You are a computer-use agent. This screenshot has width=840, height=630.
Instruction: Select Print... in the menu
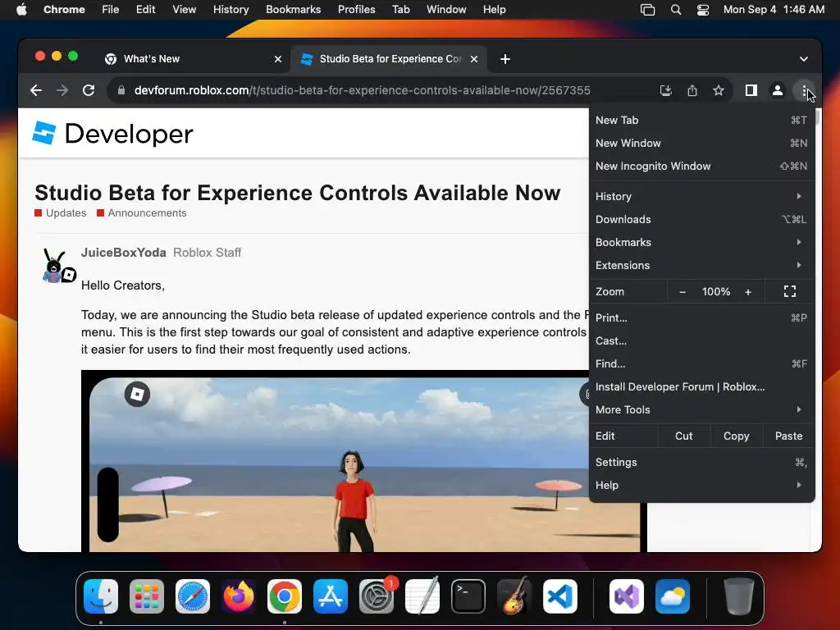(x=702, y=318)
